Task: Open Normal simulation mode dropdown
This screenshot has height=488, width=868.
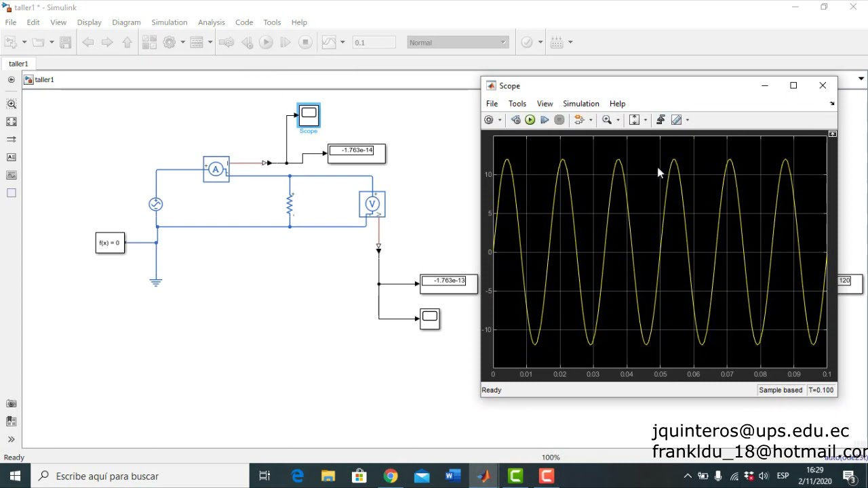Action: pos(458,43)
